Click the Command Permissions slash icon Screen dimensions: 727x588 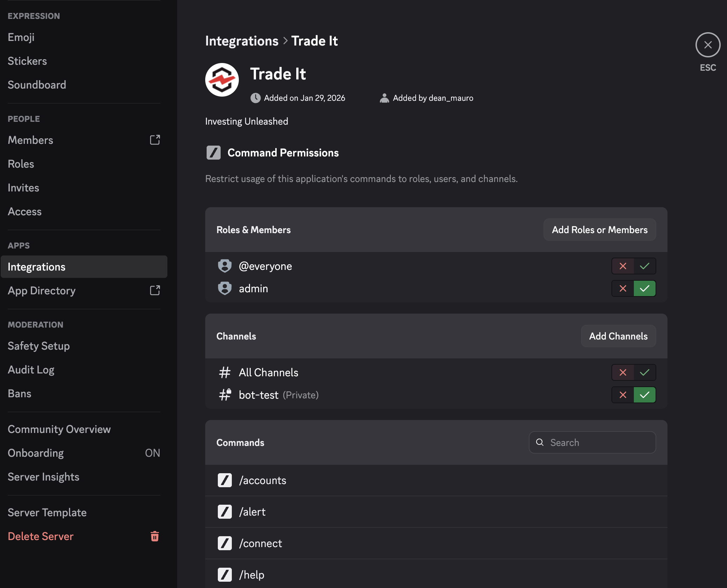pos(214,153)
